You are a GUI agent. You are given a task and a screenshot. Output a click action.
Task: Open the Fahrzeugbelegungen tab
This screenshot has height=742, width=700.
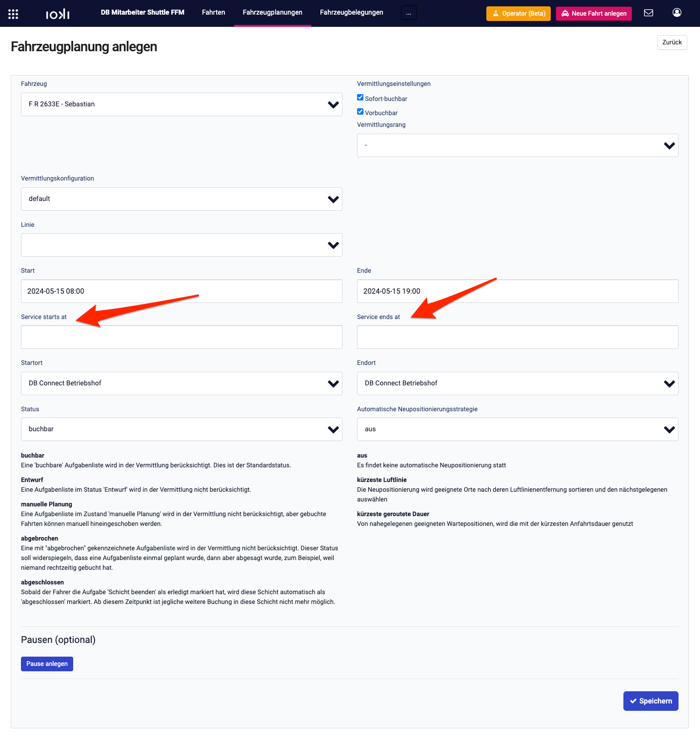pos(352,13)
